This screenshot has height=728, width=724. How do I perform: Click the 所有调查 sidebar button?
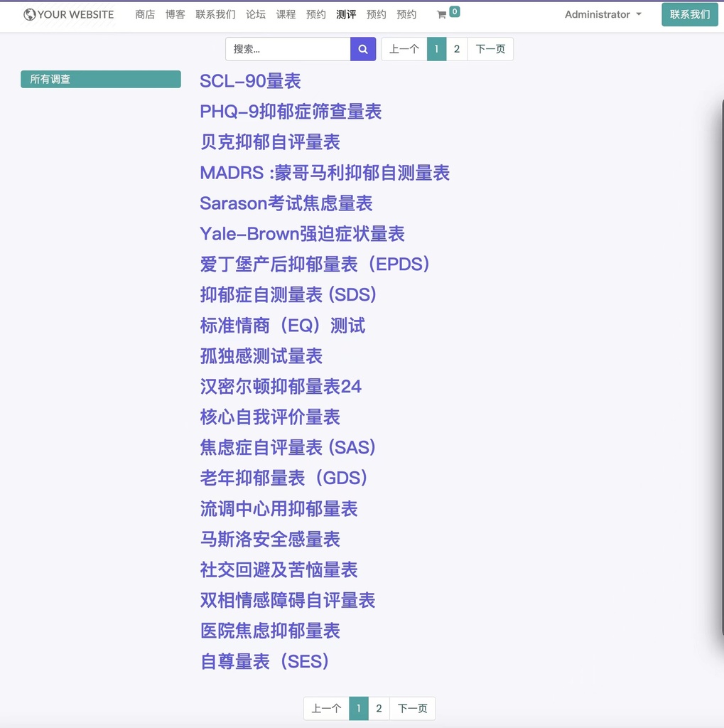(x=100, y=79)
